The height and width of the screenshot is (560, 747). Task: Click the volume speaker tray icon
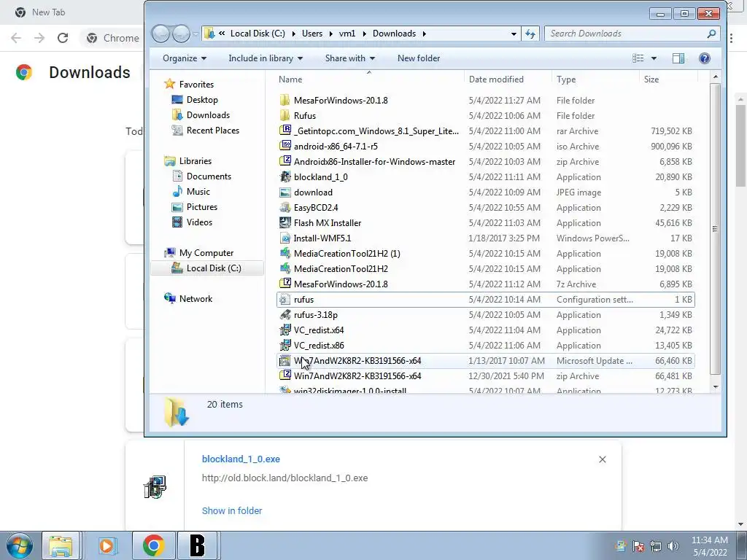click(673, 546)
